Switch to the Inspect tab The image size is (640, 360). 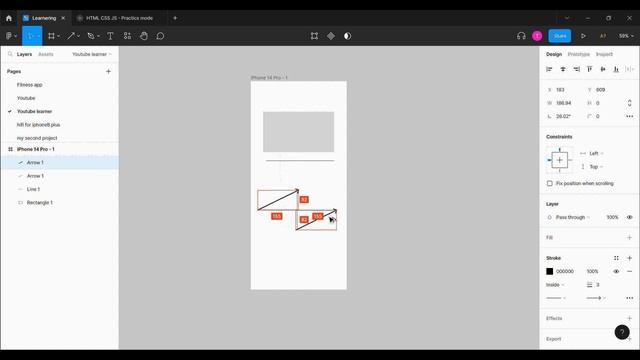coord(604,54)
